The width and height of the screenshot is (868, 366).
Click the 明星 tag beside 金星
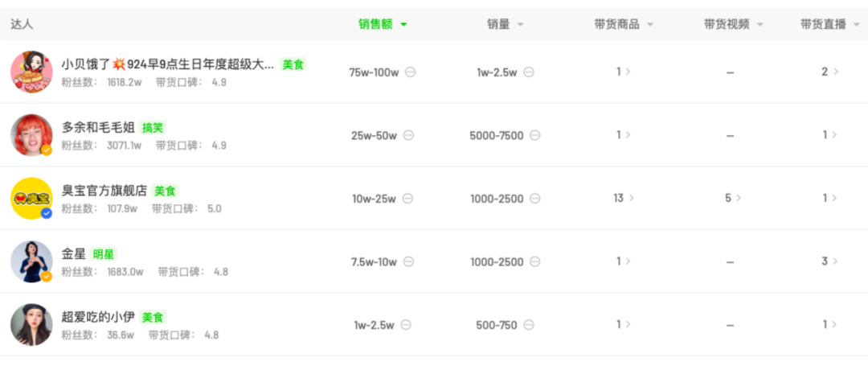(x=104, y=254)
